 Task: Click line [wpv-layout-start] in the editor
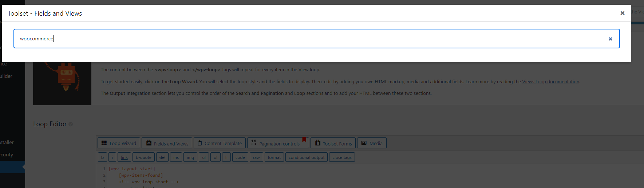click(x=132, y=169)
